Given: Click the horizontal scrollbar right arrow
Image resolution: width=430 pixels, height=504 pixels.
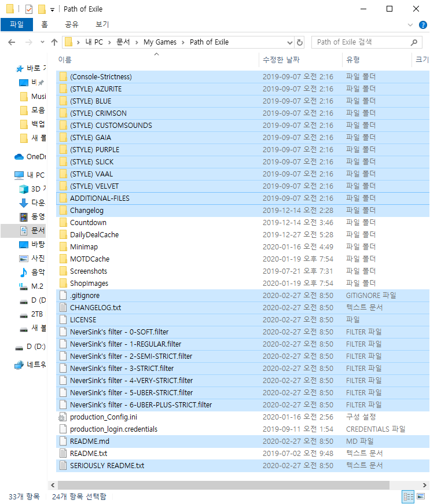Looking at the screenshot, I should point(425,485).
